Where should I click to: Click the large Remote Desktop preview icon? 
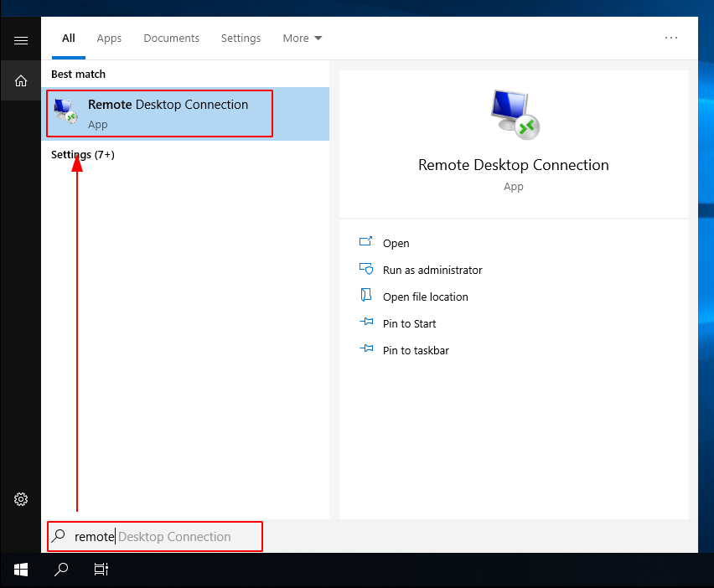[x=515, y=114]
